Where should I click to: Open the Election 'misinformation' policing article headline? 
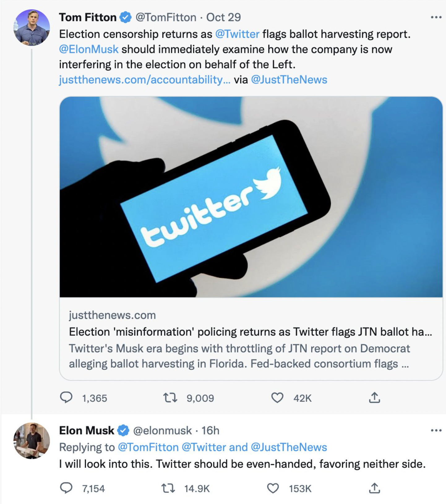coord(250,332)
